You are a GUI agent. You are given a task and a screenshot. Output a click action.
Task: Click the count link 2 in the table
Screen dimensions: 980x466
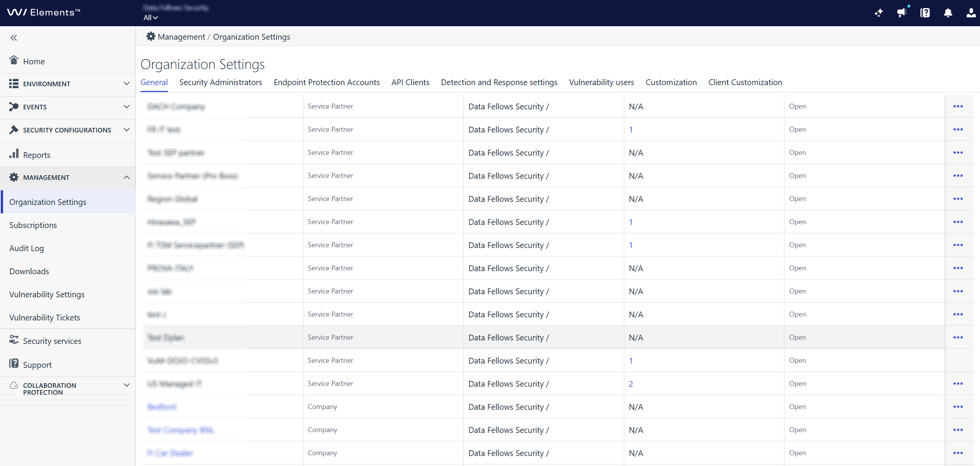(631, 384)
